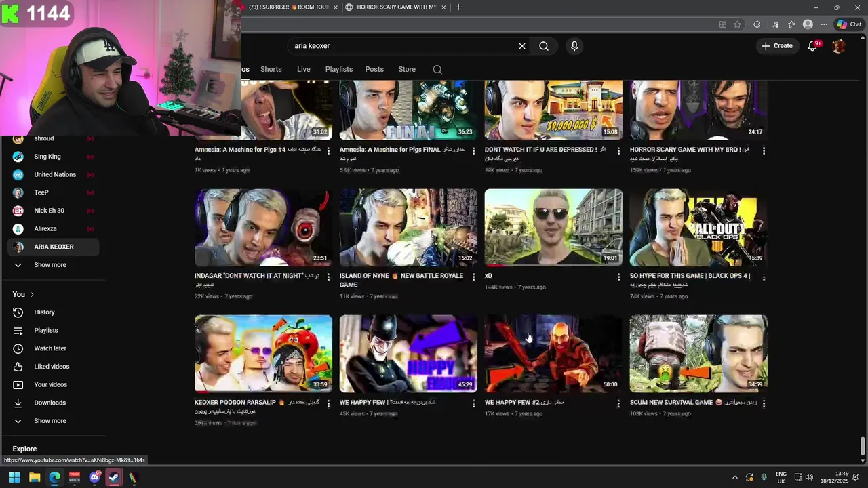Open options for SO HYPE BLACK OPS 4 video
Screen dimensions: 868x488
coord(764,277)
